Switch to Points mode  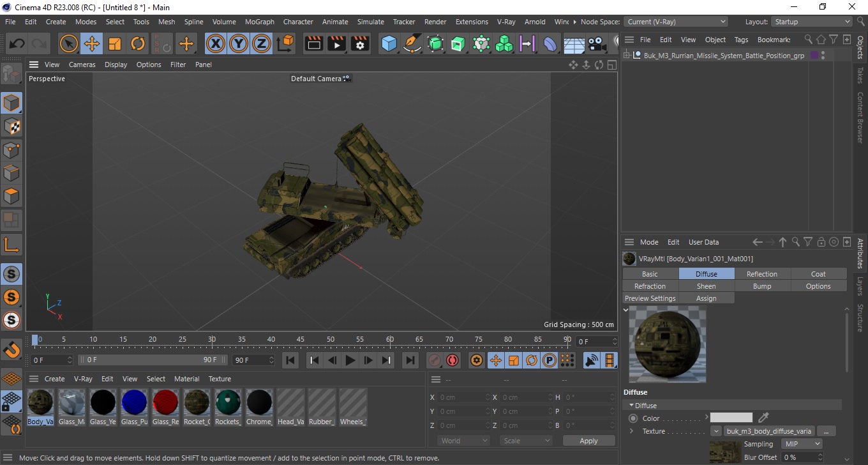point(11,149)
